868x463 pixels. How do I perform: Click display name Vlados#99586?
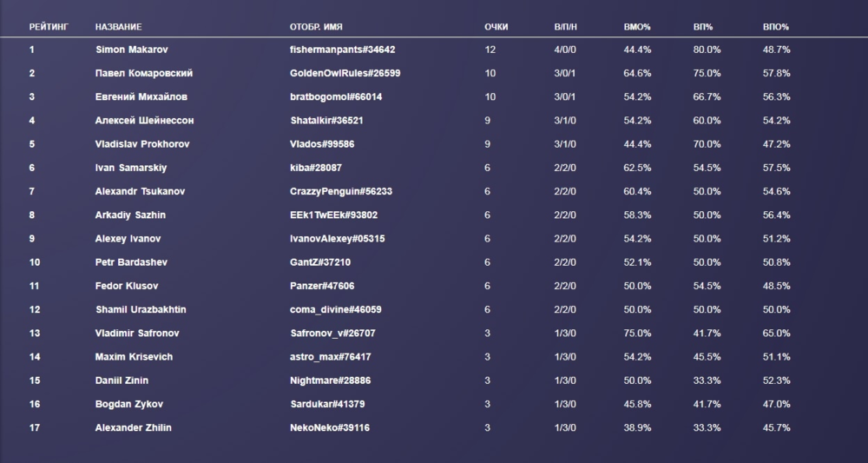(322, 144)
